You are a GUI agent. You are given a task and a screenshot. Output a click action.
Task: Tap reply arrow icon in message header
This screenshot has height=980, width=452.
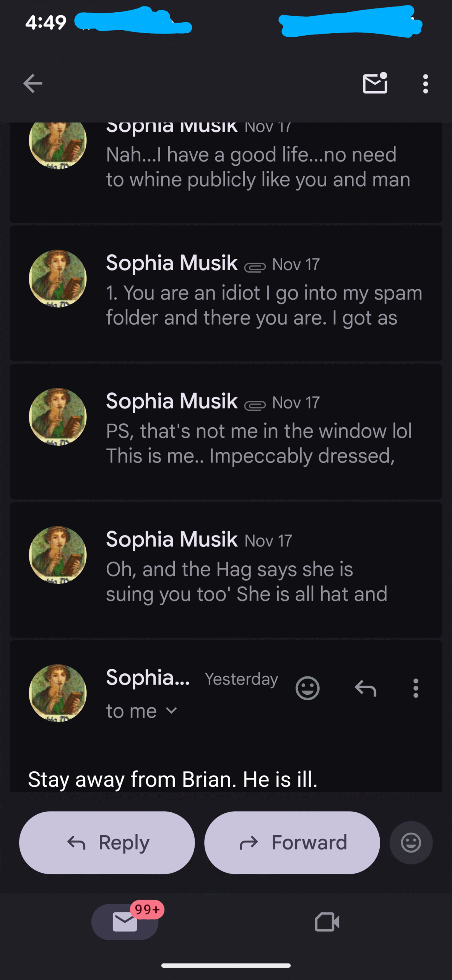pyautogui.click(x=366, y=688)
